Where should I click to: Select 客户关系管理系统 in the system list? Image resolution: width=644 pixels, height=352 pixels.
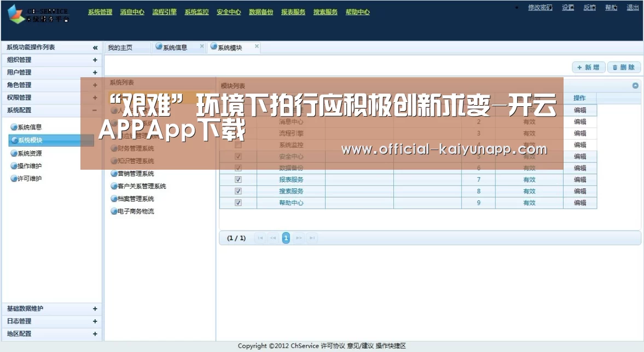(138, 186)
